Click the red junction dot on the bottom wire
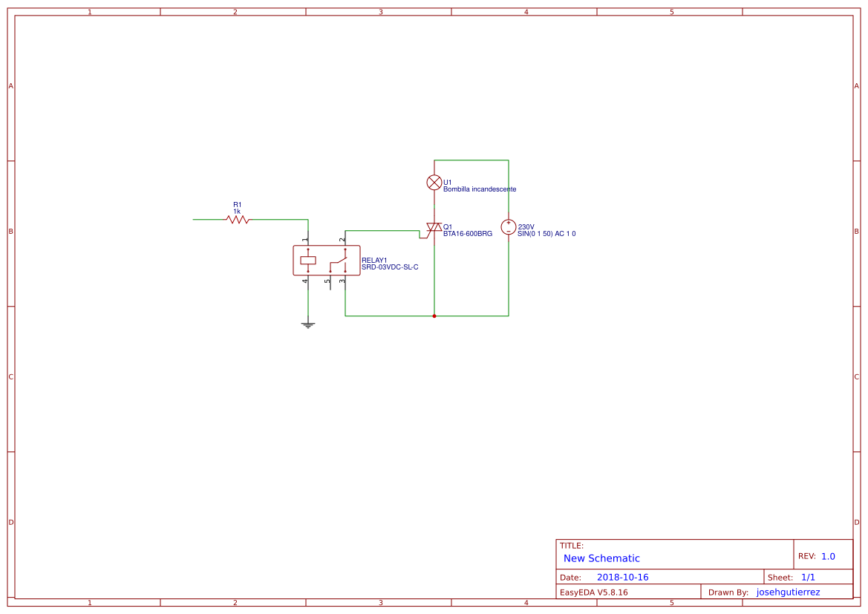Viewport: 868px width, 614px height. click(434, 316)
